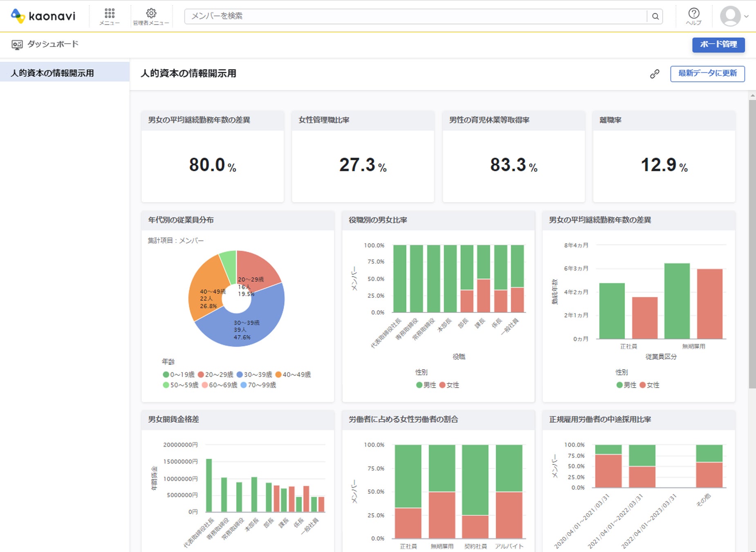Expand the account dropdown arrow

pos(746,17)
